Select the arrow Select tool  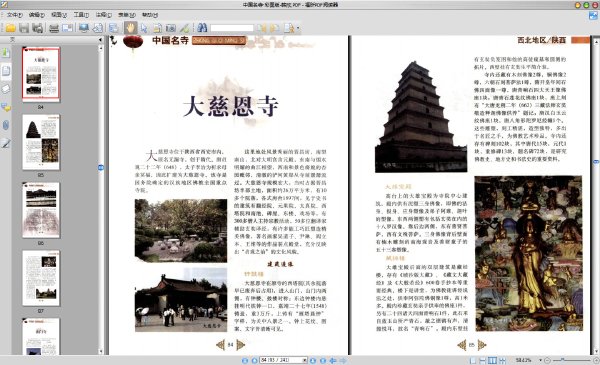pos(144,28)
